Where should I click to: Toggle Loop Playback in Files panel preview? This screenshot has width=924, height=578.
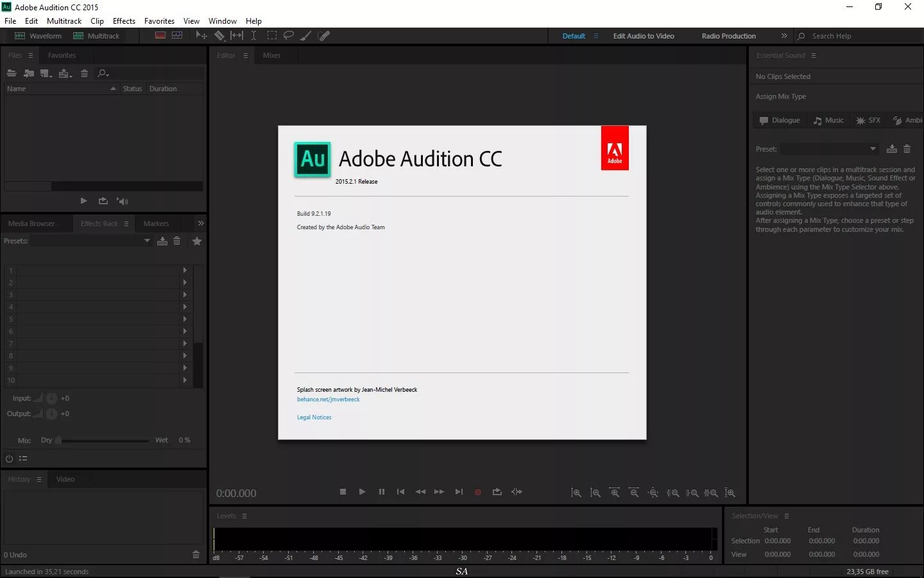pyautogui.click(x=103, y=201)
